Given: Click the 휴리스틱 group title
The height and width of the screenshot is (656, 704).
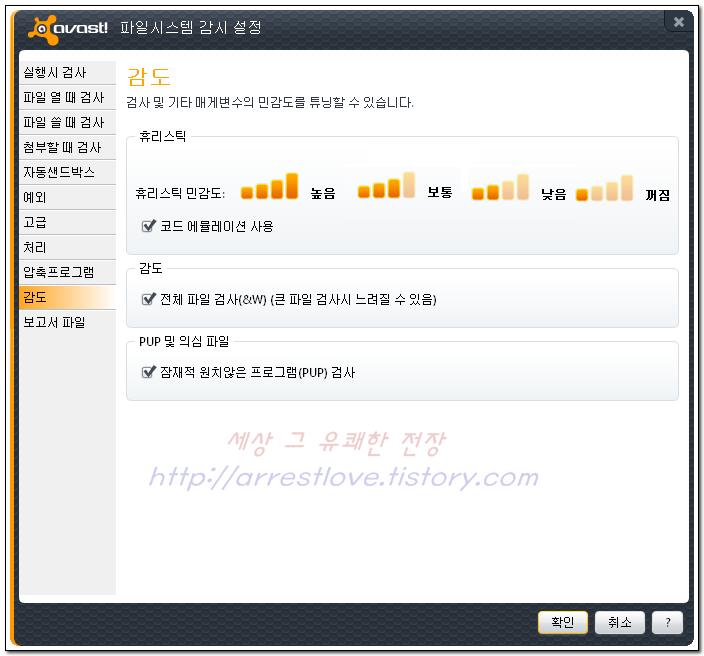Looking at the screenshot, I should click(x=163, y=136).
